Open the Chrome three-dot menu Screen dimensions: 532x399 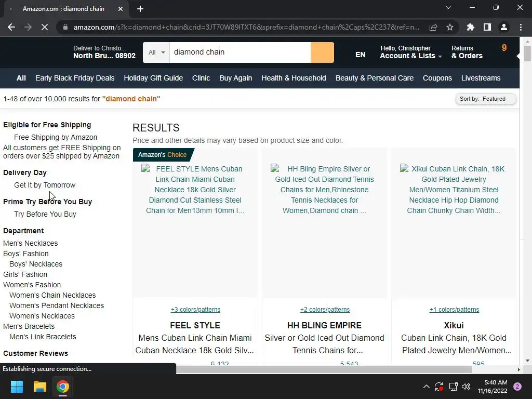tap(521, 27)
